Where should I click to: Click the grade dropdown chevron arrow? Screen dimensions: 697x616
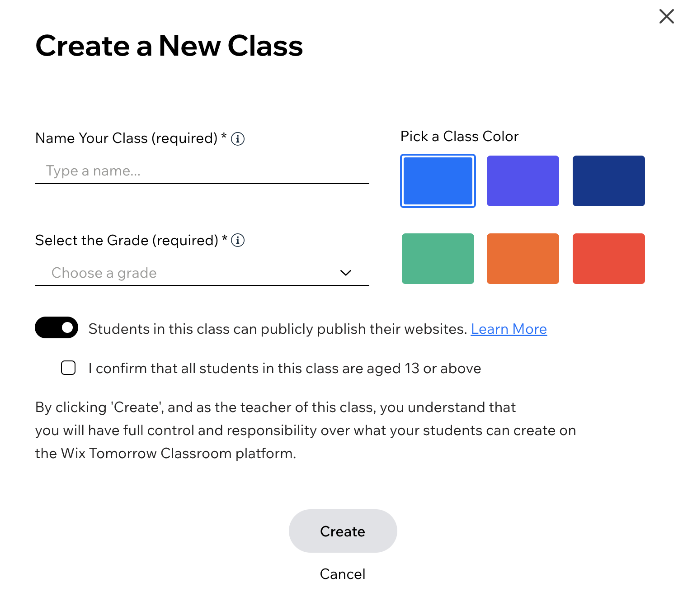click(346, 273)
